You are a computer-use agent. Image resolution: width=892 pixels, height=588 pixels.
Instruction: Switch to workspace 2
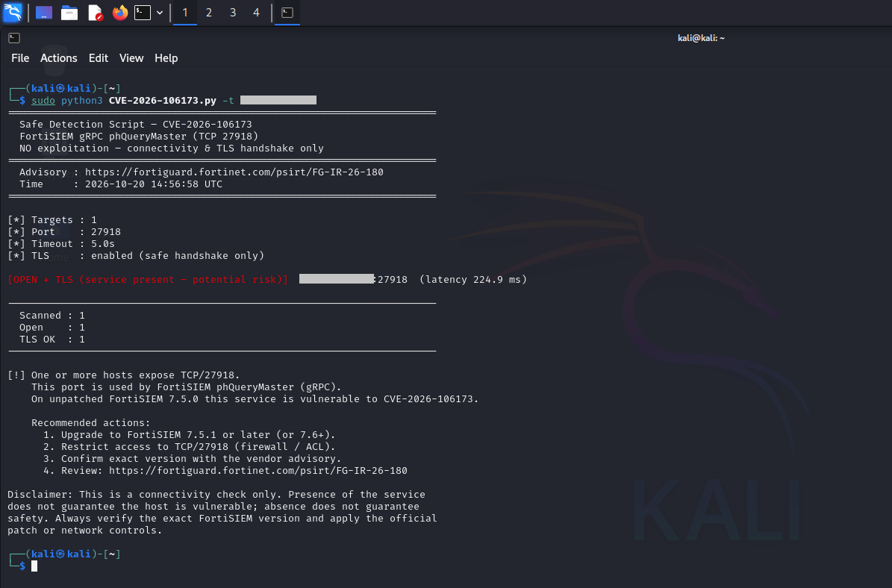(x=209, y=13)
